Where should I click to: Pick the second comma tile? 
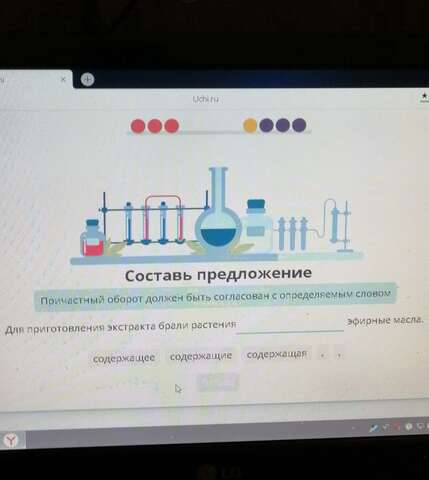pos(339,355)
